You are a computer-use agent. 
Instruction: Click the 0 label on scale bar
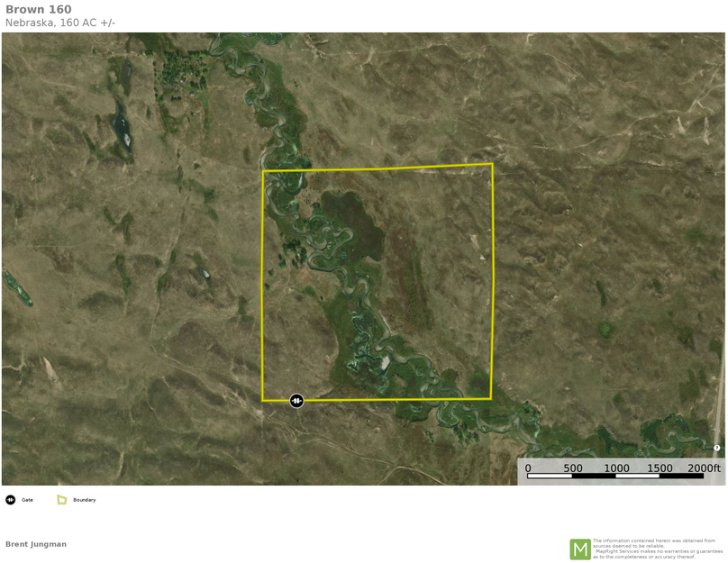click(x=528, y=468)
